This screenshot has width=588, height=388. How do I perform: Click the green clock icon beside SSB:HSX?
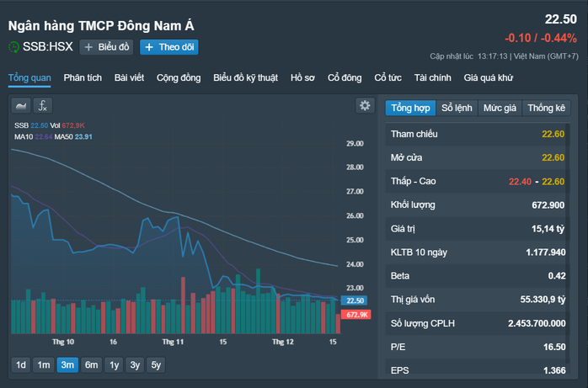[13, 47]
